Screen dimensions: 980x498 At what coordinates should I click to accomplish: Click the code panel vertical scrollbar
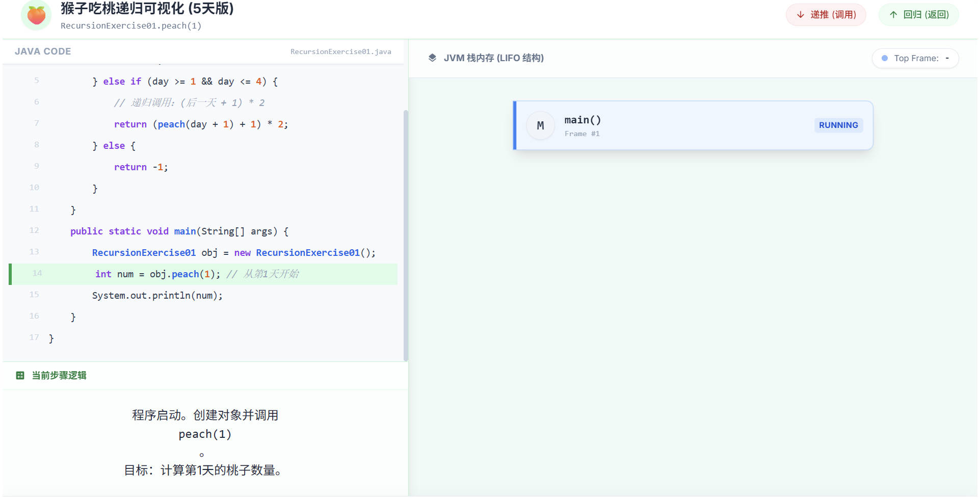406,234
